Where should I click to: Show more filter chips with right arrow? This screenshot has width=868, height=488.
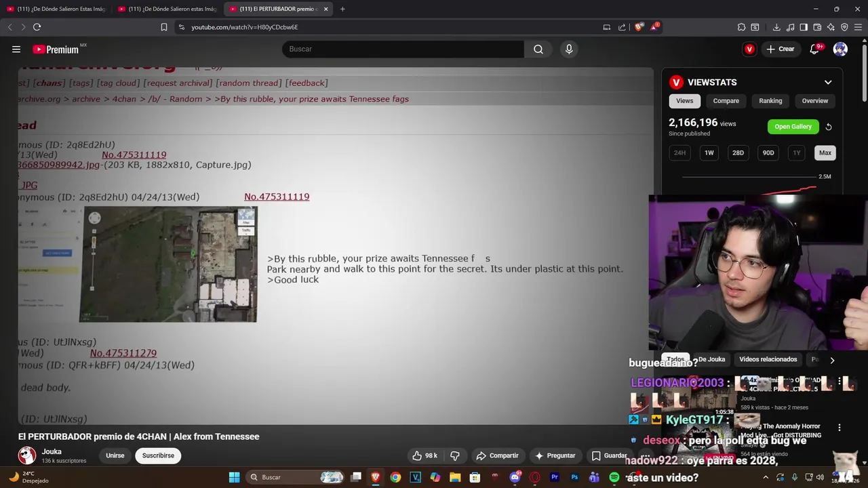click(832, 360)
